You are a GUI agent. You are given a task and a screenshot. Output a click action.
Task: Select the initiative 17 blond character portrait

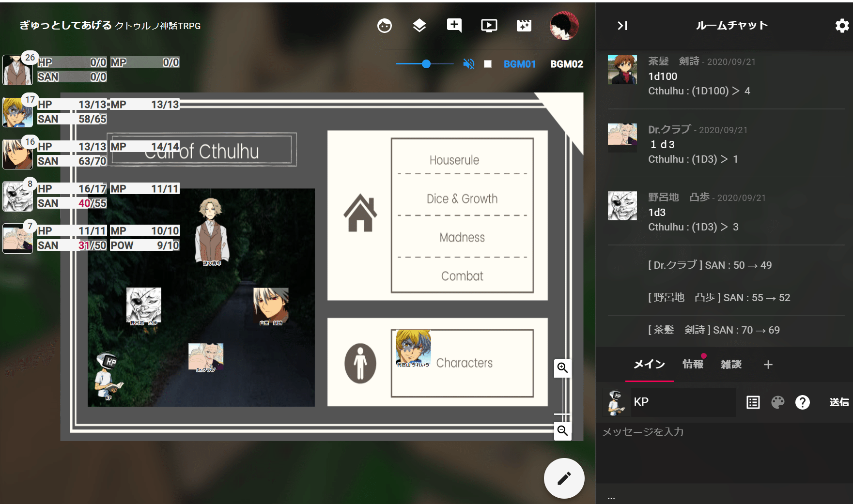[17, 112]
